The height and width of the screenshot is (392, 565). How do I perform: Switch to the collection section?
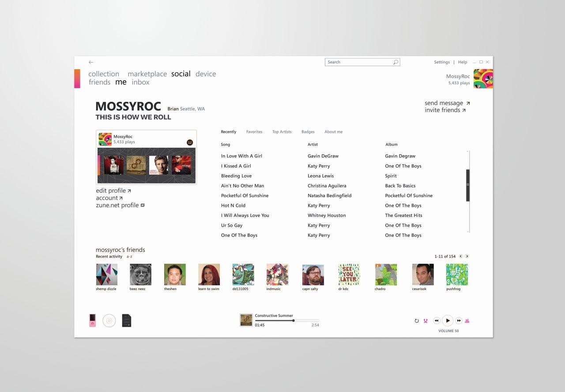[x=104, y=74]
